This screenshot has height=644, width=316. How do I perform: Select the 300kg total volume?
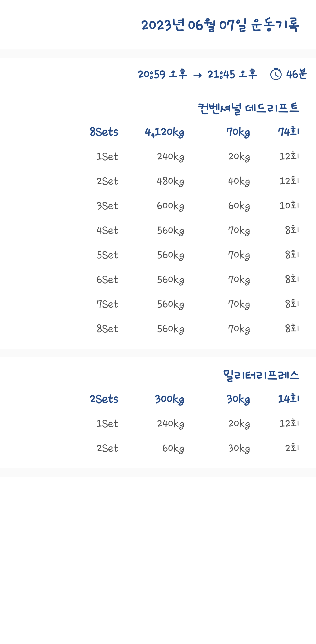(x=170, y=399)
